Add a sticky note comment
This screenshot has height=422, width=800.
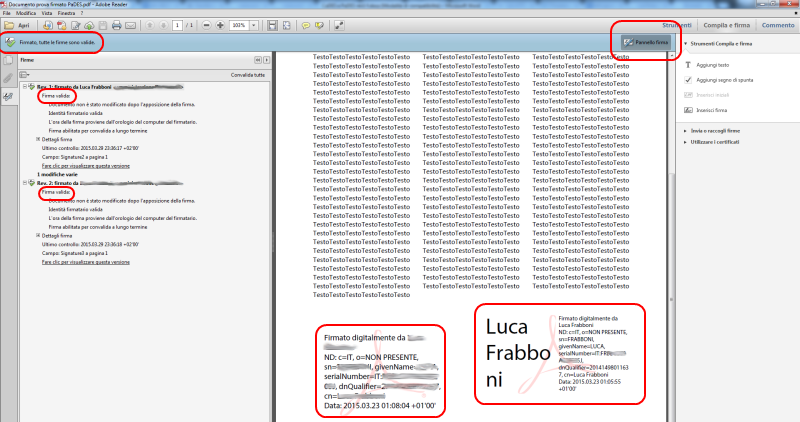(306, 25)
